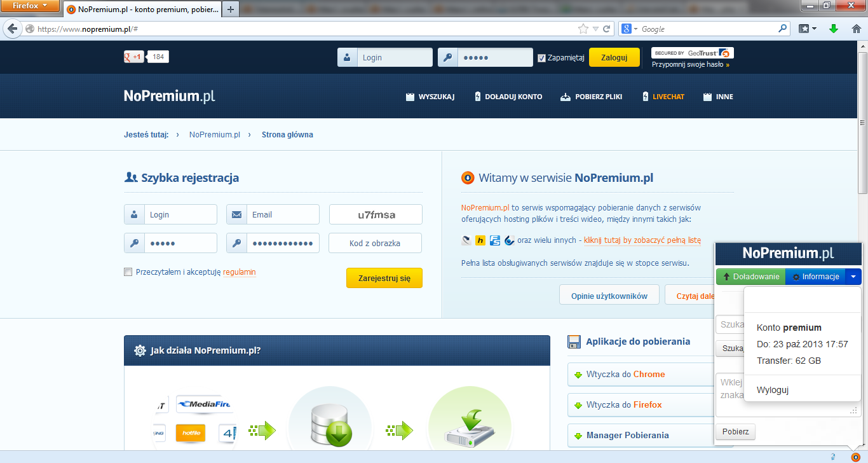Click the Google search magnifier icon
868x463 pixels.
point(783,29)
